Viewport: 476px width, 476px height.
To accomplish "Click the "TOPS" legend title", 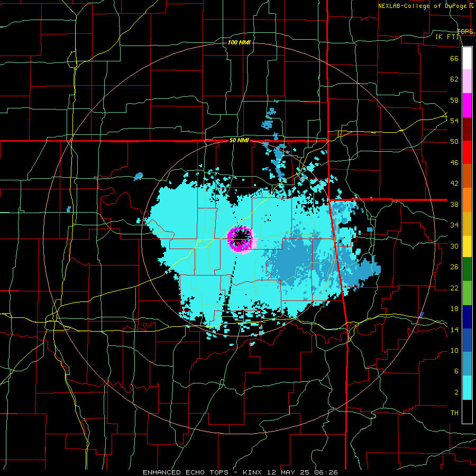I will coord(465,31).
